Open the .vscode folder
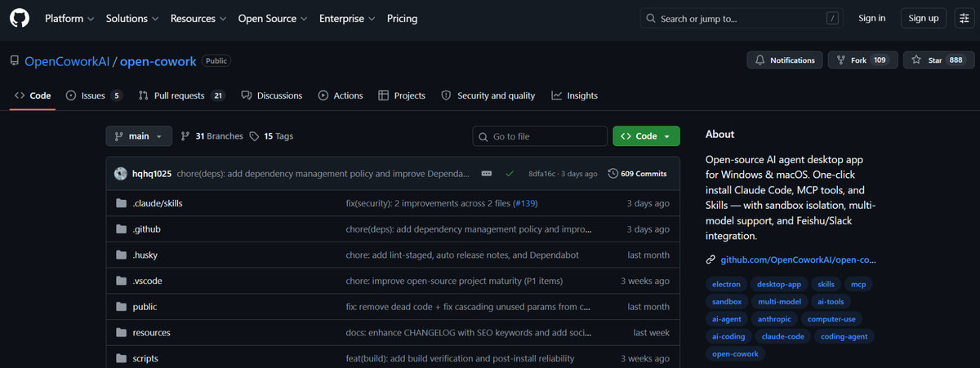The height and width of the screenshot is (368, 980). click(x=147, y=282)
